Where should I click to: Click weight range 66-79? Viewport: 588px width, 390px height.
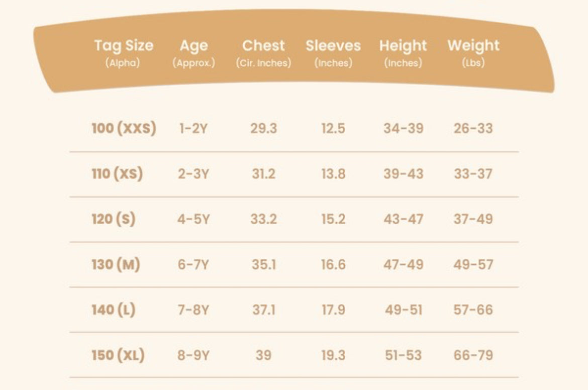pos(473,355)
